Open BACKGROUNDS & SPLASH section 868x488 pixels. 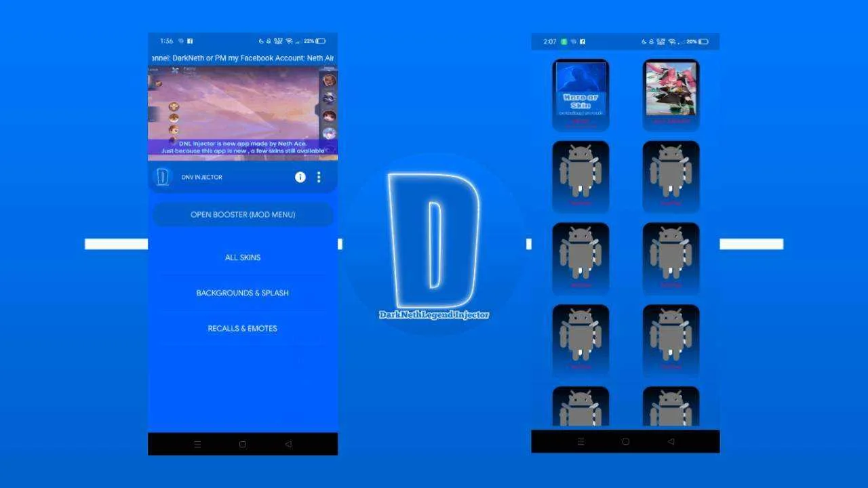(x=243, y=293)
